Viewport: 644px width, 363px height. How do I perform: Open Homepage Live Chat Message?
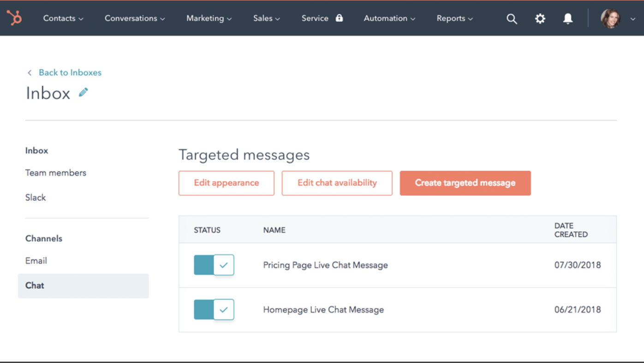click(323, 310)
